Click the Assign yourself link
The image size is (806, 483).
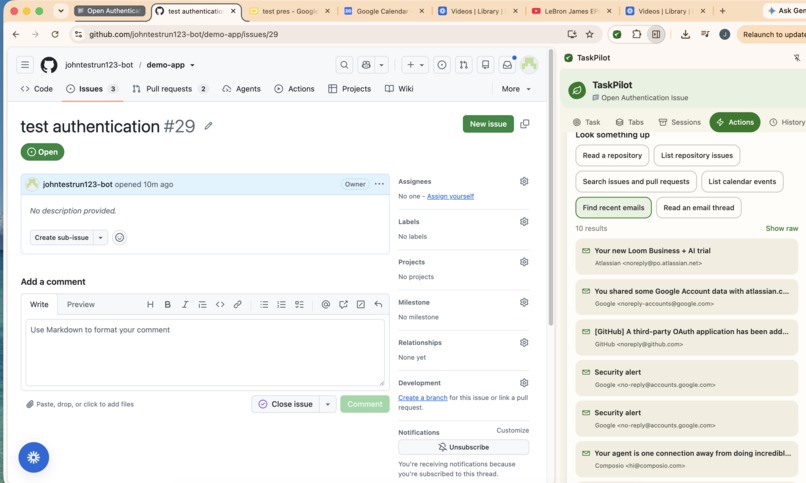click(x=450, y=196)
